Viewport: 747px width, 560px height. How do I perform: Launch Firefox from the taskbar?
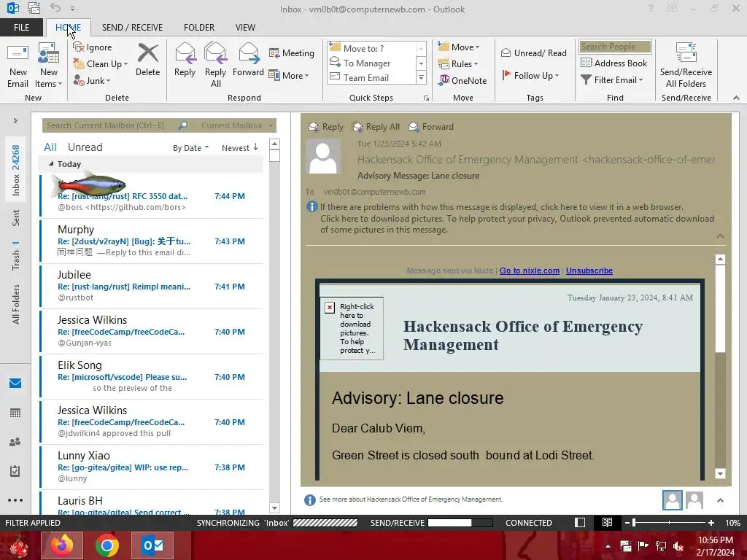pos(62,545)
